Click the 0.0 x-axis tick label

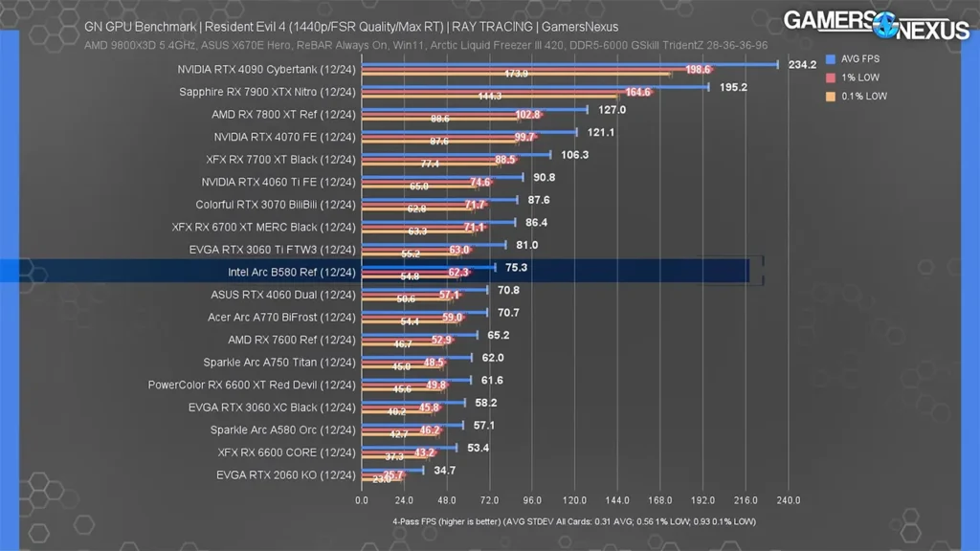click(362, 500)
